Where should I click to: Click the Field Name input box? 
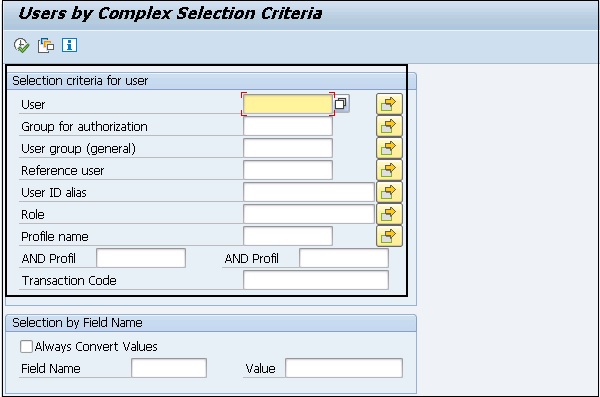(x=169, y=368)
